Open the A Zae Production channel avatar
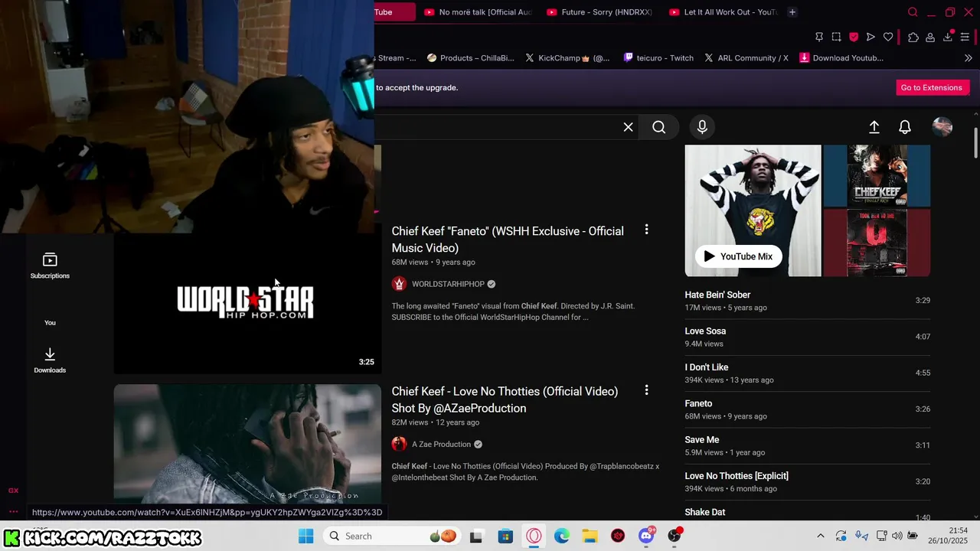Image resolution: width=980 pixels, height=551 pixels. tap(399, 444)
